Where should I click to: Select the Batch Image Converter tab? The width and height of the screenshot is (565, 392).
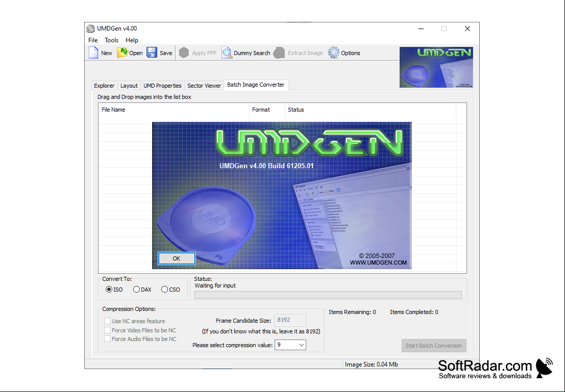pos(256,85)
